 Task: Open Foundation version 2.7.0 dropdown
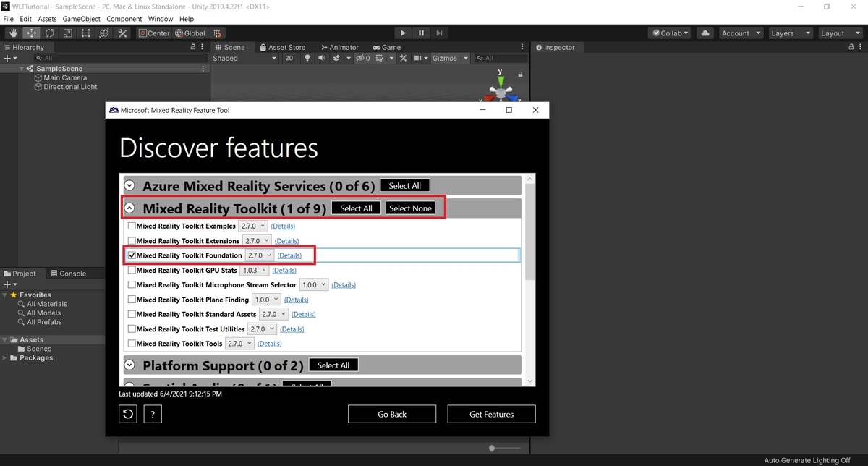point(260,255)
